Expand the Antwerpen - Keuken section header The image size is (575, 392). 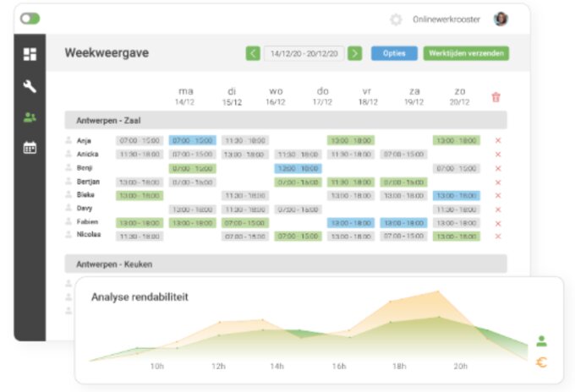pyautogui.click(x=286, y=264)
